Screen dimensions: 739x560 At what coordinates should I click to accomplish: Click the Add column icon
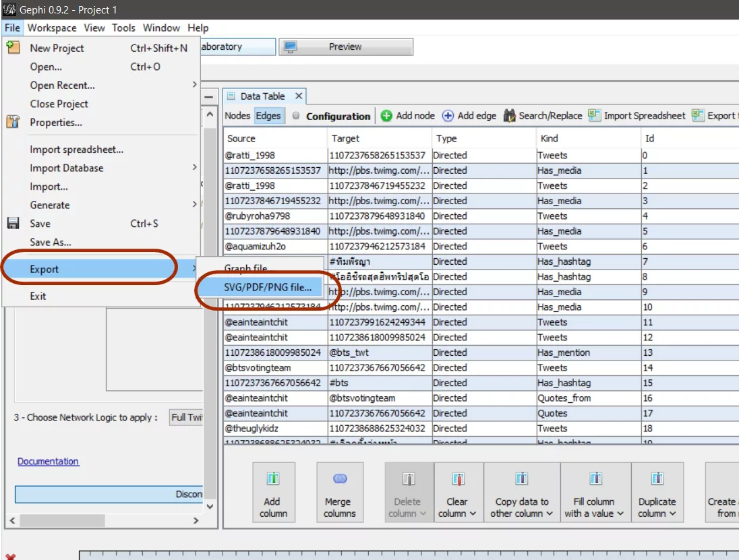273,478
